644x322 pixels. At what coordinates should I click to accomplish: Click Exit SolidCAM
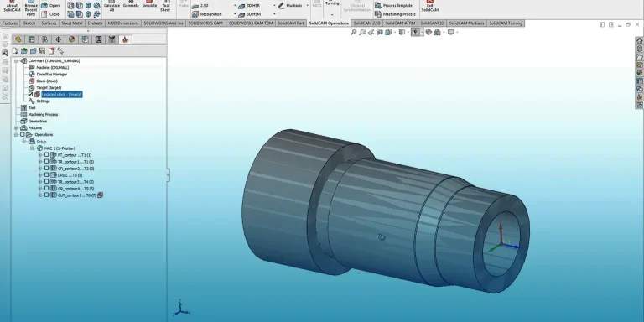429,7
